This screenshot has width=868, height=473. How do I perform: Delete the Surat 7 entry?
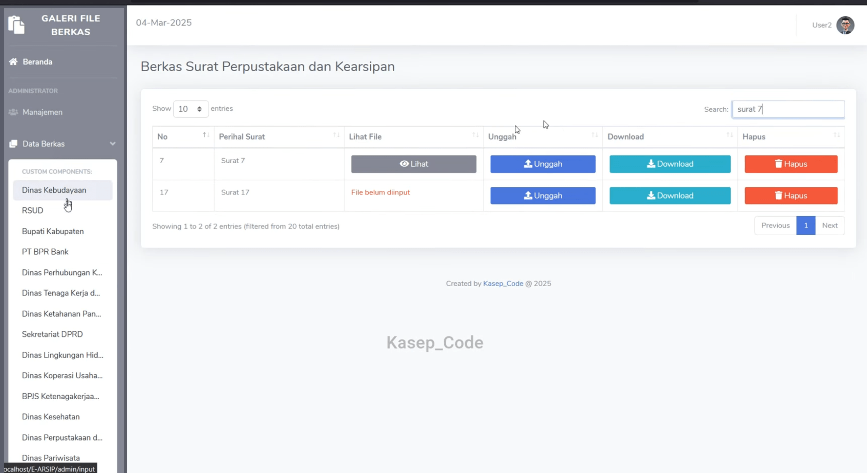791,164
